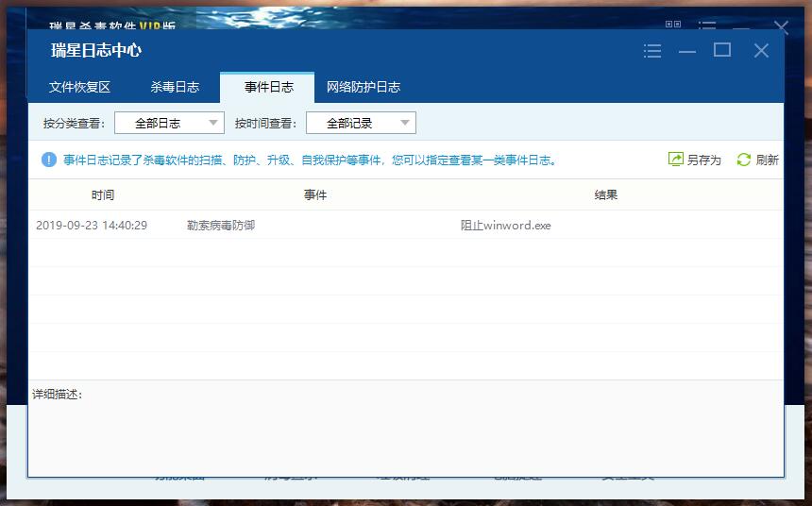Switch to the 文件恢复区 tab
Image resolution: width=812 pixels, height=506 pixels.
click(x=79, y=87)
